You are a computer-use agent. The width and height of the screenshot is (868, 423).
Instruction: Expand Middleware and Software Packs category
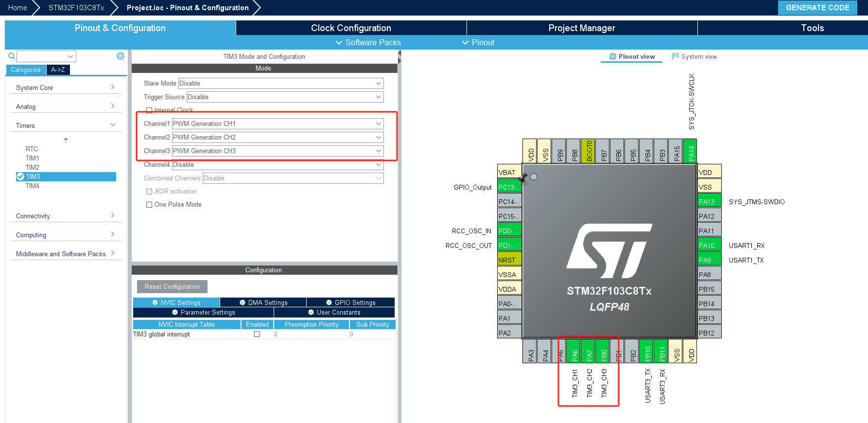[66, 254]
